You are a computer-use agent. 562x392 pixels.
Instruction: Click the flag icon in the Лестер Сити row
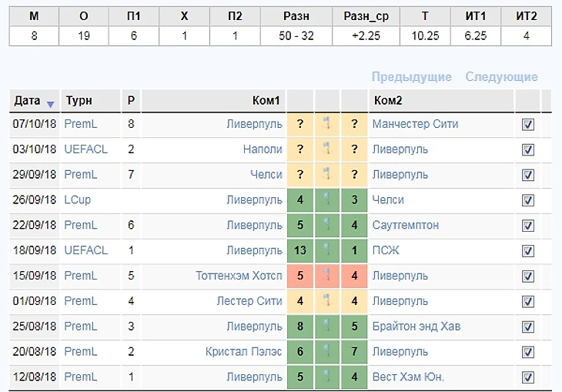pos(327,301)
